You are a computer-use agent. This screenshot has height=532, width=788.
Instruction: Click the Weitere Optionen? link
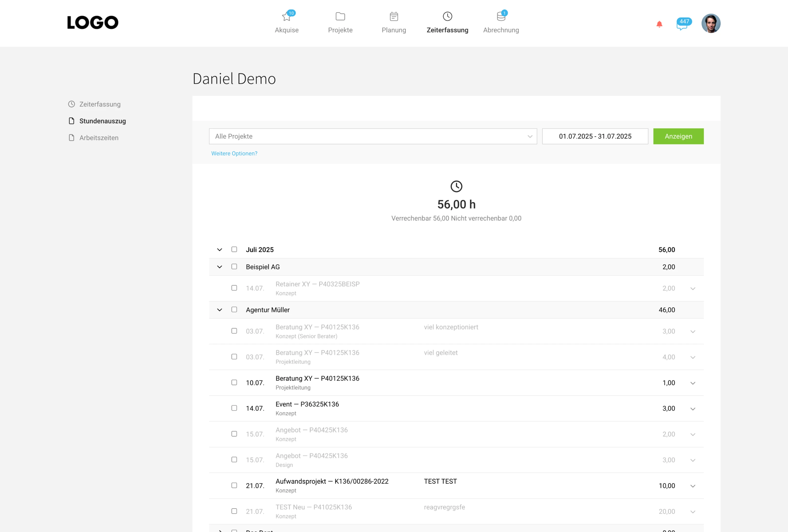[234, 154]
